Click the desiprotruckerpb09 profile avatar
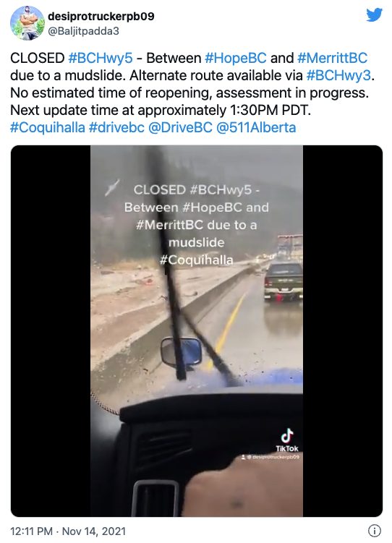The width and height of the screenshot is (392, 543). click(x=27, y=23)
